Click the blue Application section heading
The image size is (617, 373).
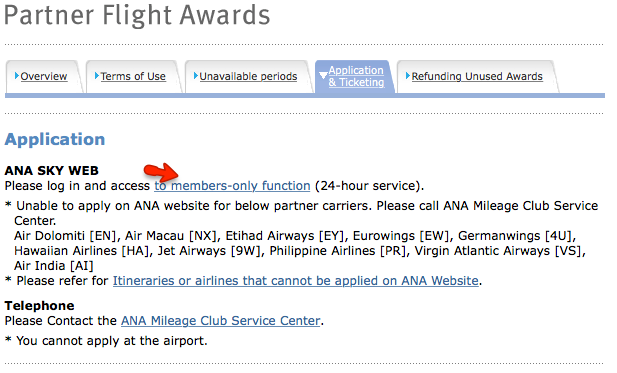point(55,139)
